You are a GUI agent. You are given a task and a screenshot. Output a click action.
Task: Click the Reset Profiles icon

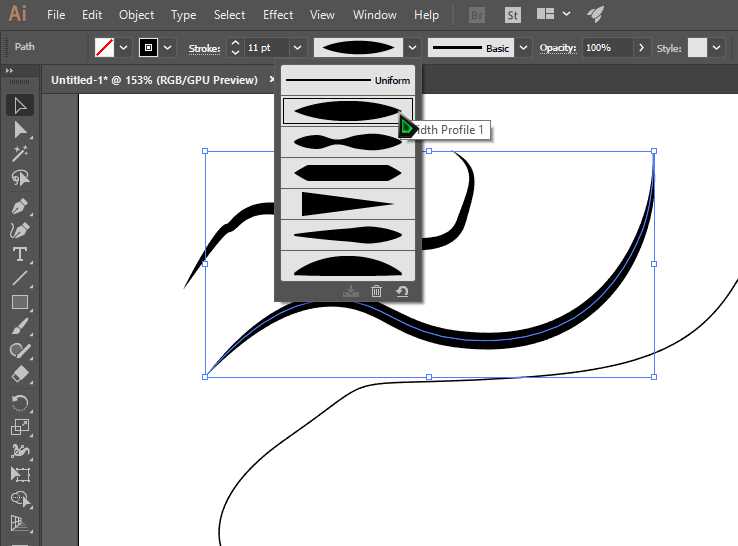point(402,291)
